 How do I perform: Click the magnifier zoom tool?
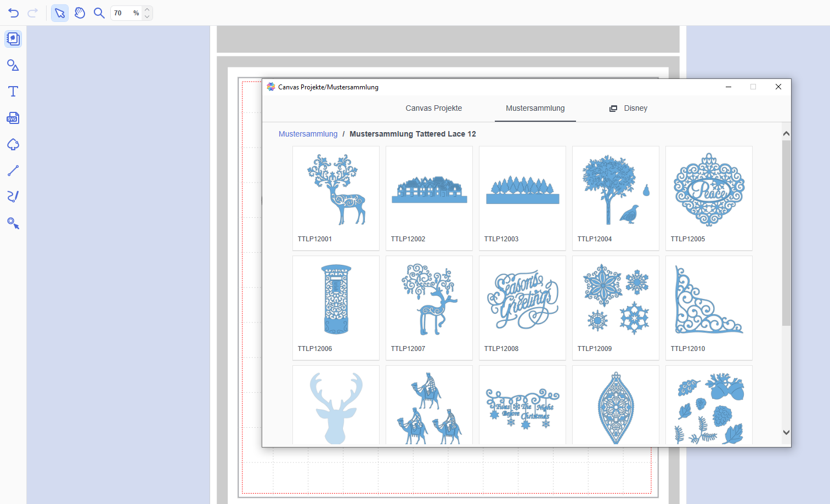pyautogui.click(x=99, y=13)
